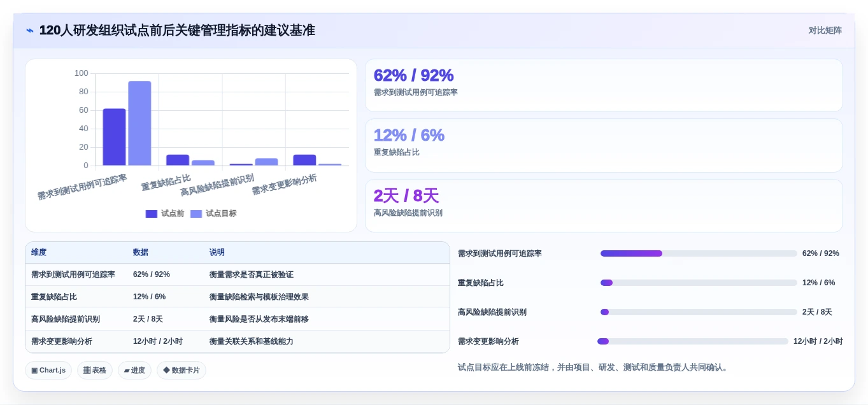This screenshot has height=405, width=868.
Task: Click the chart axis label 需求变更影响分析
Action: pos(284,185)
